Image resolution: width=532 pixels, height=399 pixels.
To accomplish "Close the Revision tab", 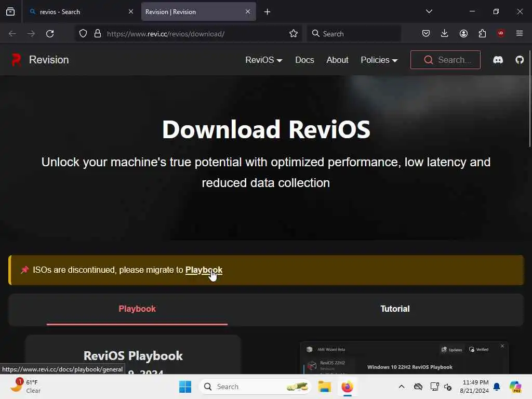I will (x=248, y=11).
